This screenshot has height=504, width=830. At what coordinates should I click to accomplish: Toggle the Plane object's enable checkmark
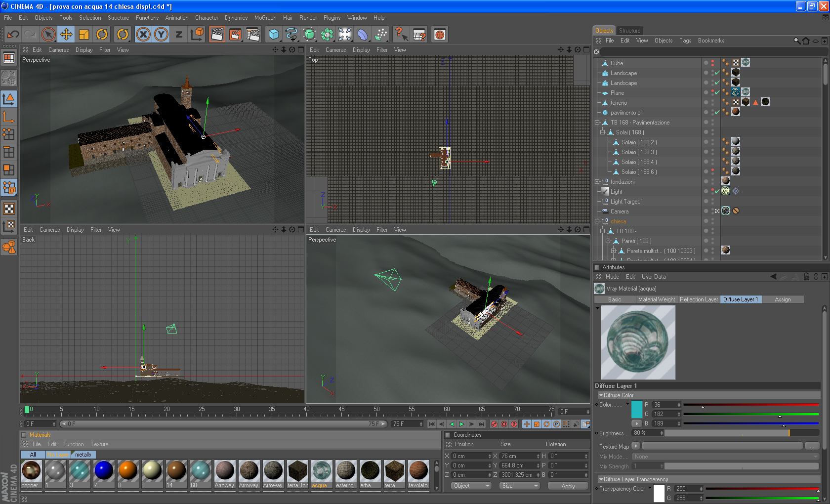pyautogui.click(x=717, y=92)
